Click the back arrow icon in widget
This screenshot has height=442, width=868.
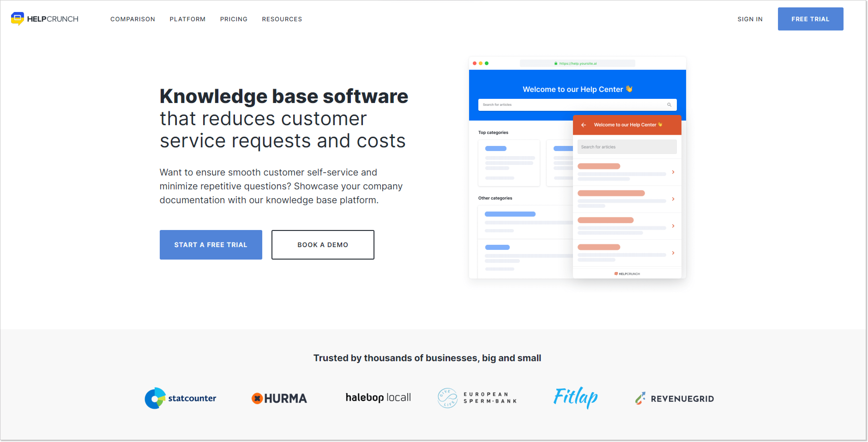584,125
